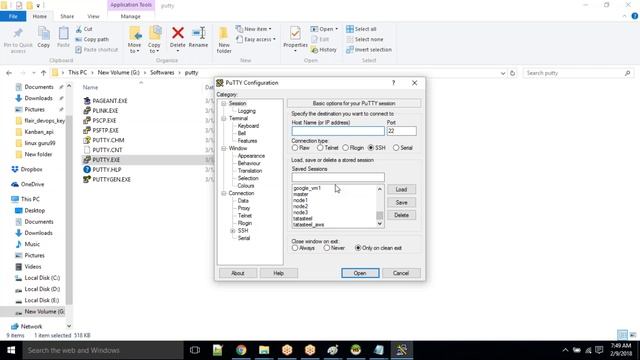Select Rlogin connection type
The height and width of the screenshot is (360, 640).
[x=345, y=148]
